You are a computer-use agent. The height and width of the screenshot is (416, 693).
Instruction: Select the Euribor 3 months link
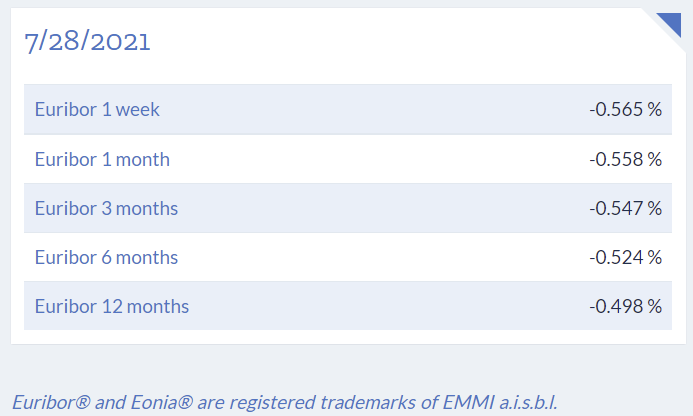106,208
